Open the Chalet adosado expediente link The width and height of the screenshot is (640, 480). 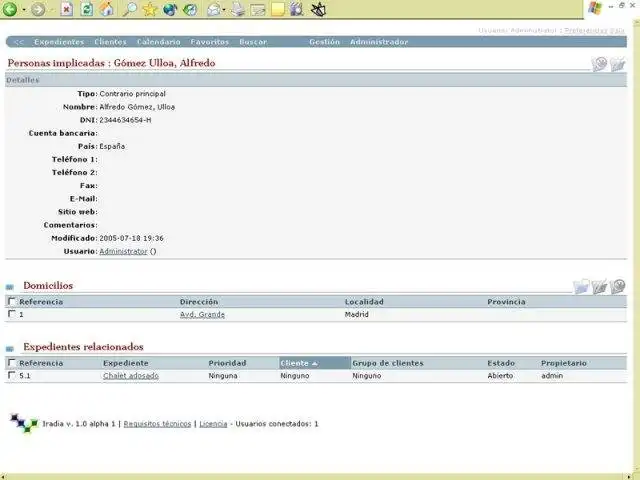131,376
